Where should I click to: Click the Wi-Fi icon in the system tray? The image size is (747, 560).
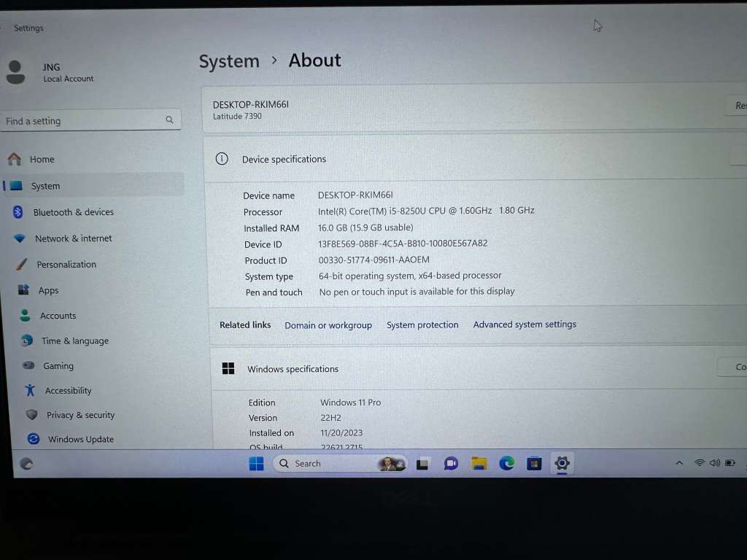click(699, 462)
